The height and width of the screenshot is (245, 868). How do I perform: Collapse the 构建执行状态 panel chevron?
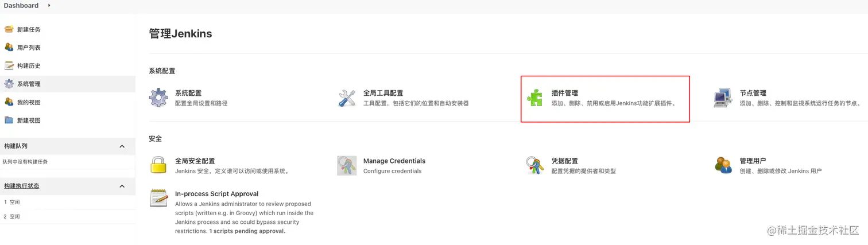click(x=122, y=186)
